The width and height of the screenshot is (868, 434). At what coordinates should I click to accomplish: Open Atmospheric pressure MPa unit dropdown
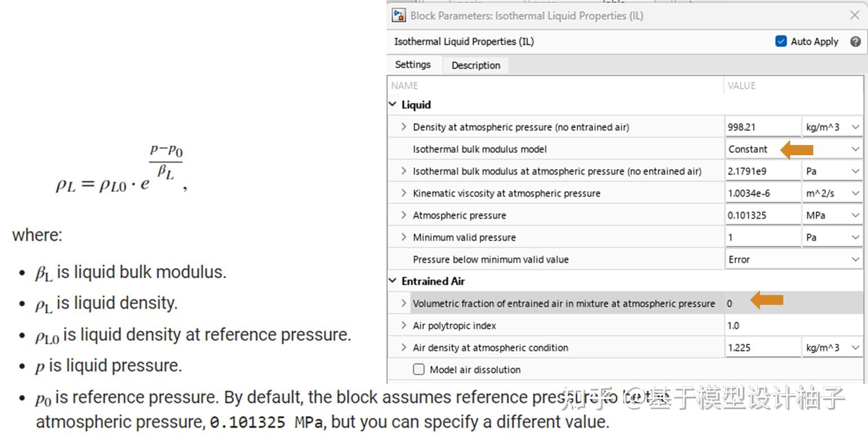832,215
